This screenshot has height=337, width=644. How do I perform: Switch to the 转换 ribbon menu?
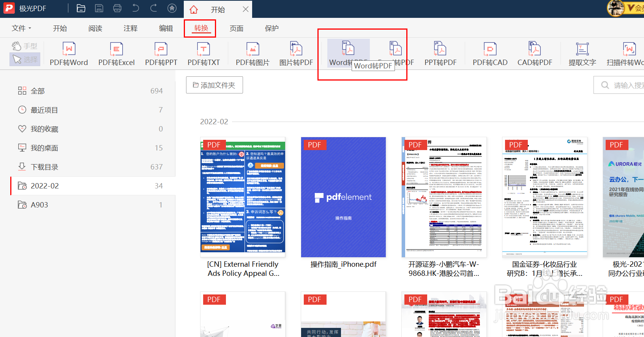(x=201, y=28)
